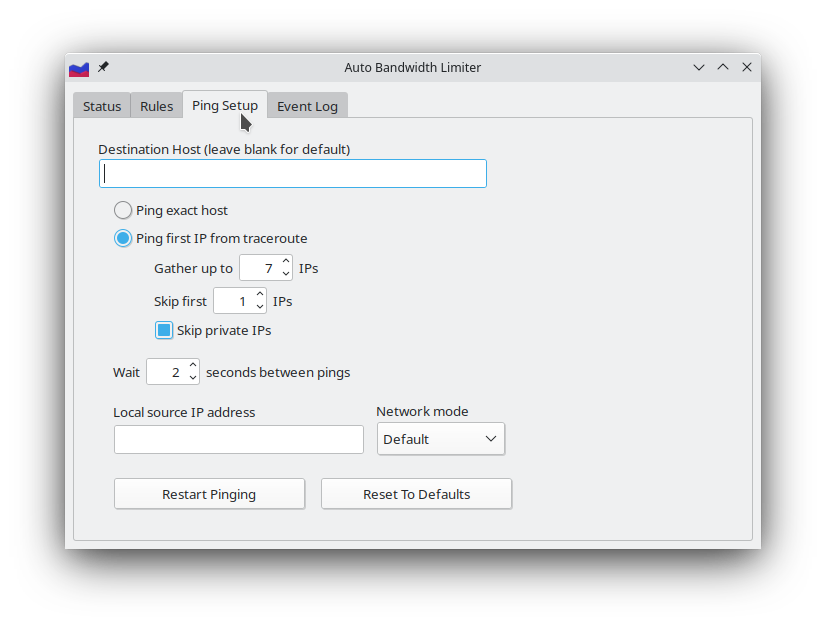Switch to the Status tab
The width and height of the screenshot is (826, 626).
(x=101, y=105)
